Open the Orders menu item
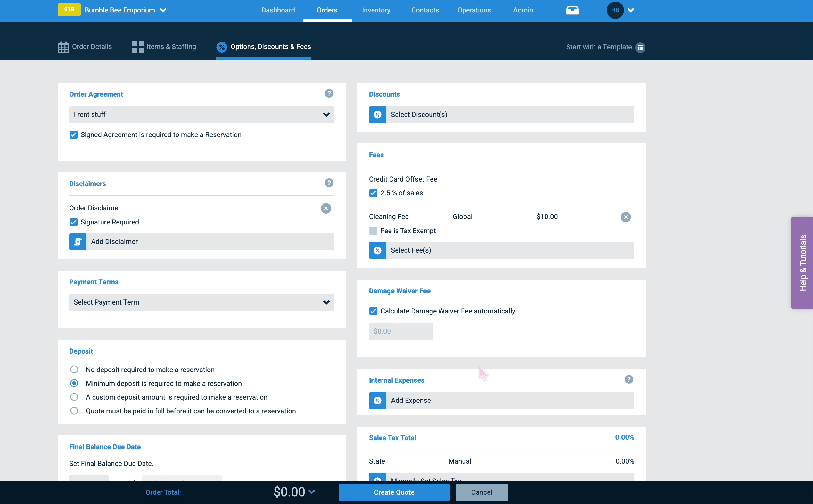The image size is (813, 504). click(x=327, y=10)
